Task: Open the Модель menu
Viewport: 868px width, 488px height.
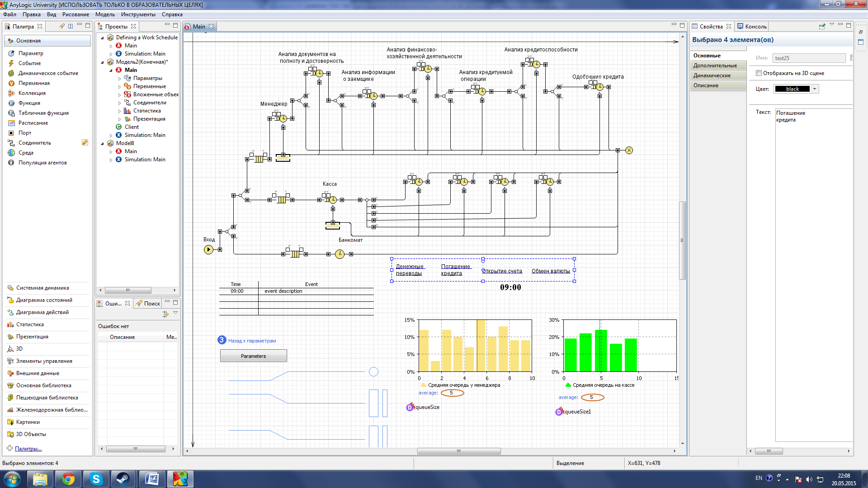Action: point(105,14)
